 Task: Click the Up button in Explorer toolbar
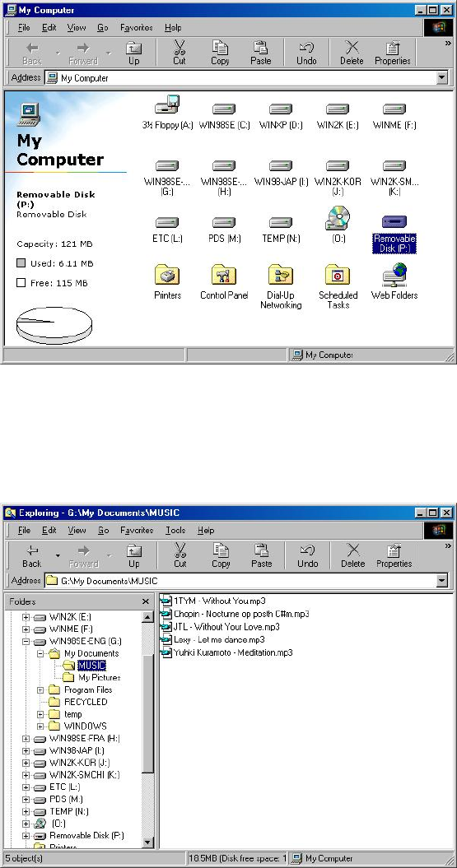(x=134, y=555)
